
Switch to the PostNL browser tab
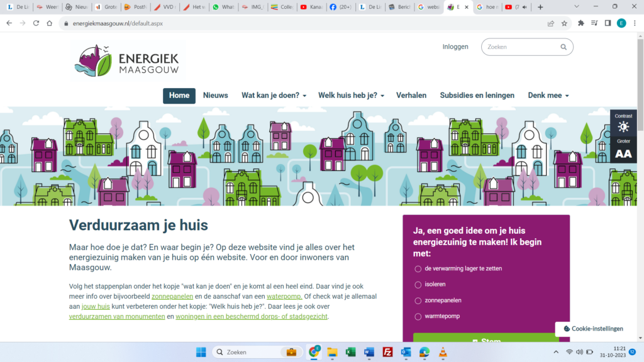pyautogui.click(x=135, y=7)
